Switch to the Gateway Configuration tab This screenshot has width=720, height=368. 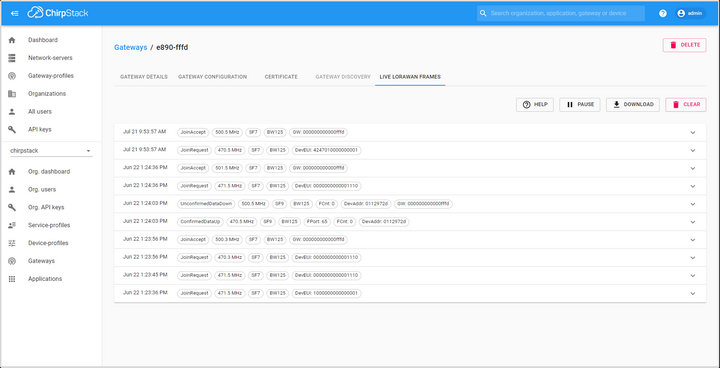213,77
